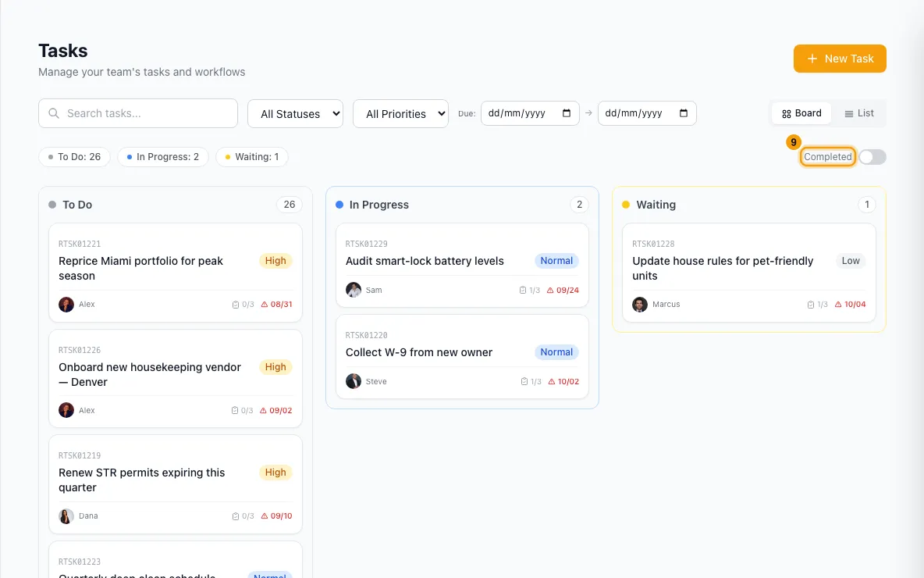
Task: Click the overdue warning icon beside 10/02
Action: pyautogui.click(x=552, y=382)
